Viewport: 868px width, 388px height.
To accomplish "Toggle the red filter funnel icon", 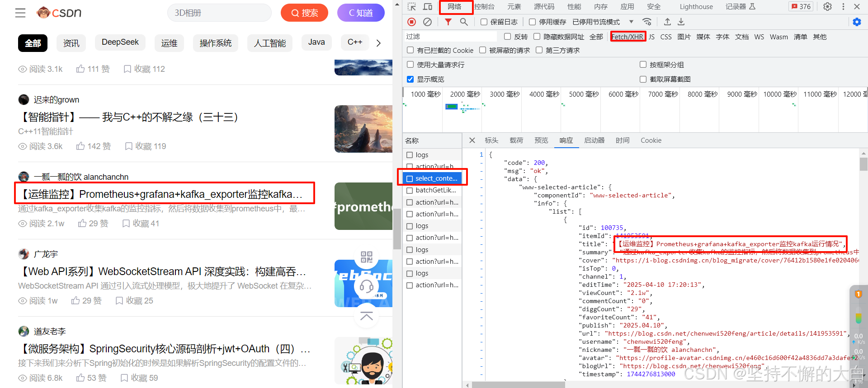I will (448, 22).
